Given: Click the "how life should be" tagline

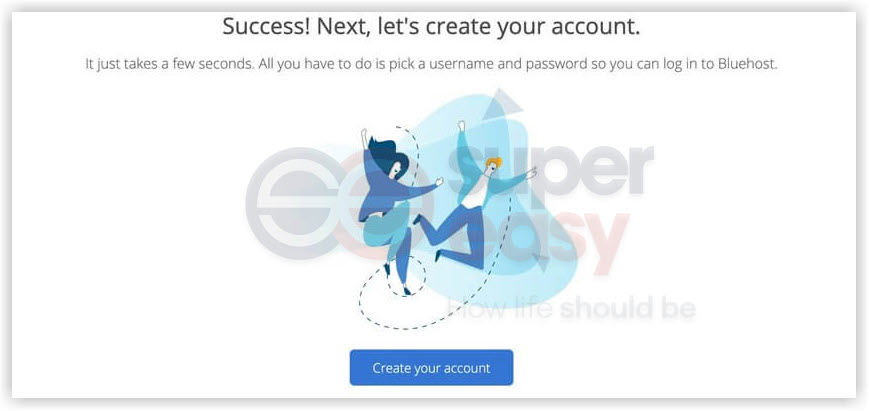Looking at the screenshot, I should click(x=571, y=309).
